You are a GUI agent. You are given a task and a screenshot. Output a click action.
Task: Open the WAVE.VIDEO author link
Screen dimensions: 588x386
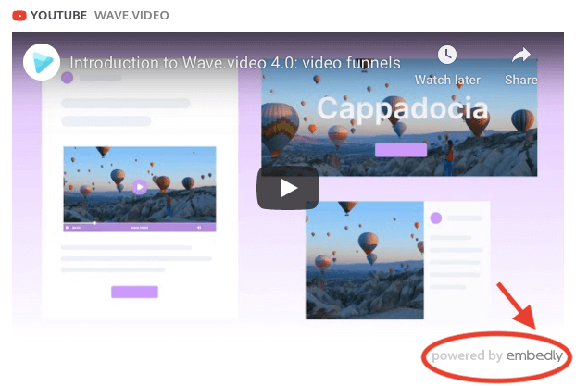point(131,16)
